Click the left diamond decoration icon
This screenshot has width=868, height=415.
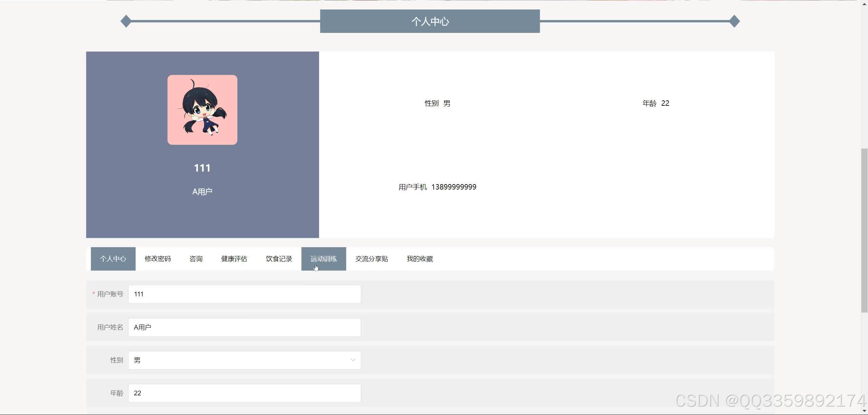[x=126, y=21]
